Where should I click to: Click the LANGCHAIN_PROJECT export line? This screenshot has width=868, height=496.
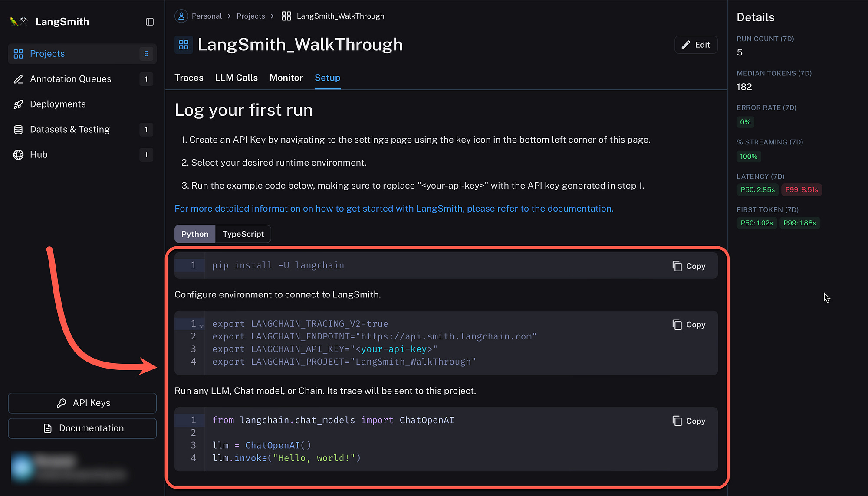coord(344,362)
